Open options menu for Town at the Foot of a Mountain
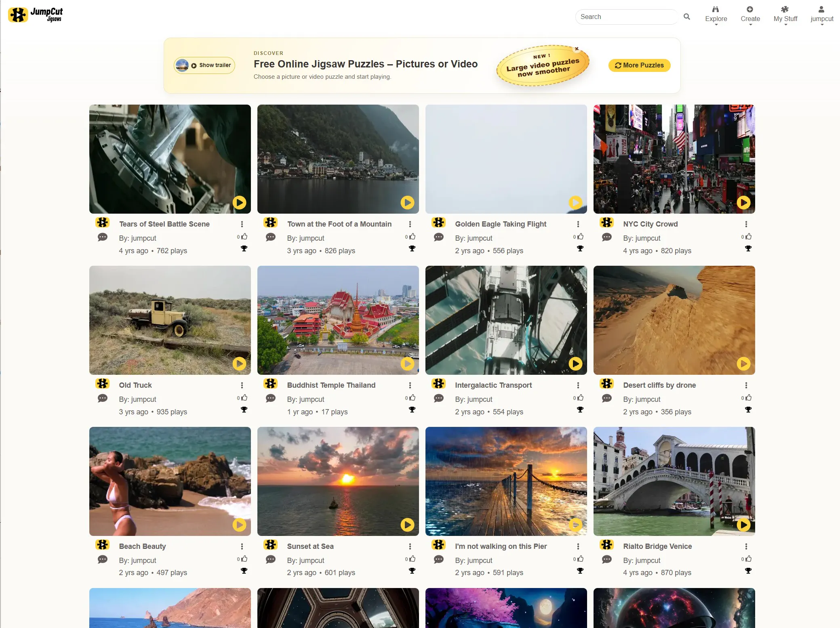The image size is (840, 628). coord(410,224)
